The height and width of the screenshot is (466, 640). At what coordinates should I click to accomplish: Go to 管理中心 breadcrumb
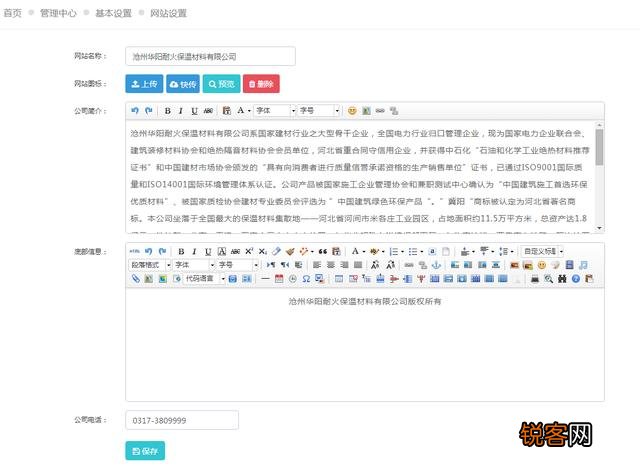pyautogui.click(x=58, y=13)
